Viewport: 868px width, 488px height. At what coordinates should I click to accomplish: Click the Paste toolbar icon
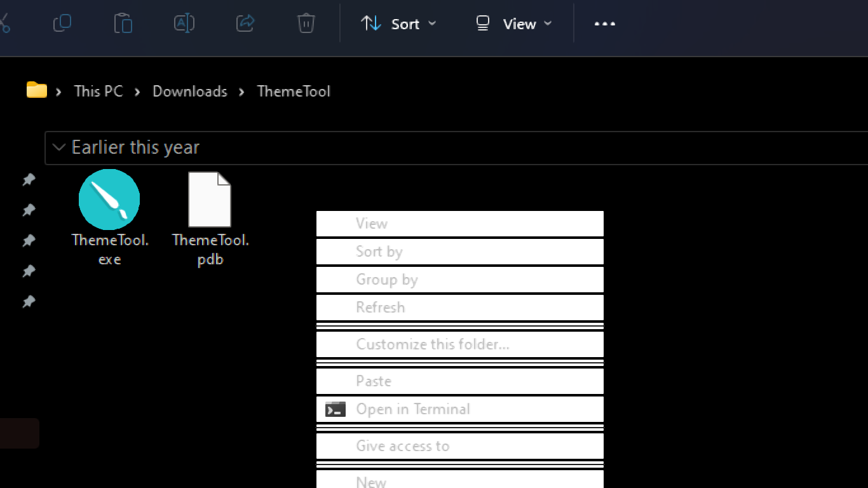click(x=123, y=24)
